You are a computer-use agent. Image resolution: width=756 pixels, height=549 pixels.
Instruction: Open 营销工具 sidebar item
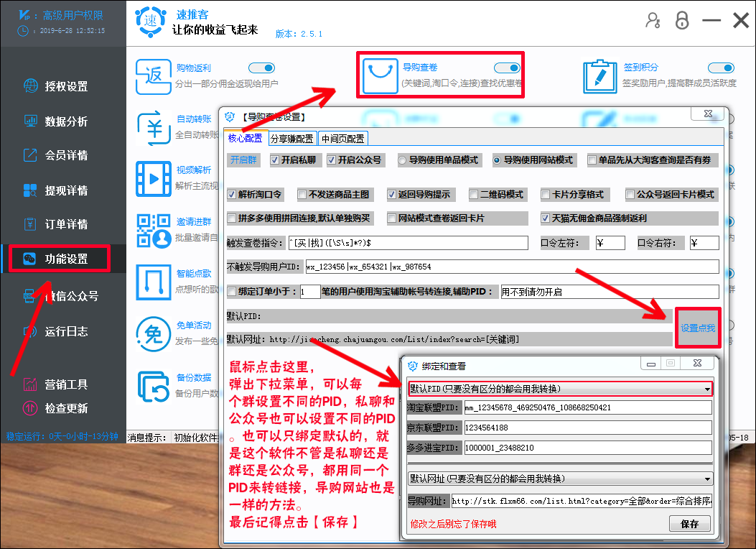click(56, 384)
